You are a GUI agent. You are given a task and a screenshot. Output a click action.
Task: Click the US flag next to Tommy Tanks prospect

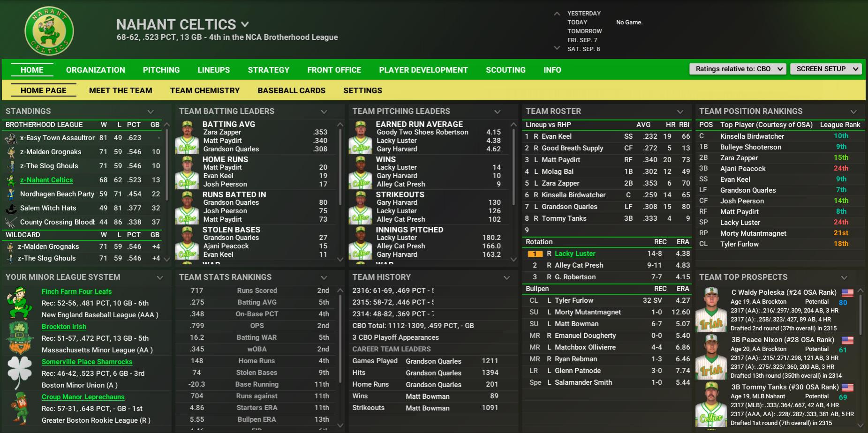[x=847, y=388]
